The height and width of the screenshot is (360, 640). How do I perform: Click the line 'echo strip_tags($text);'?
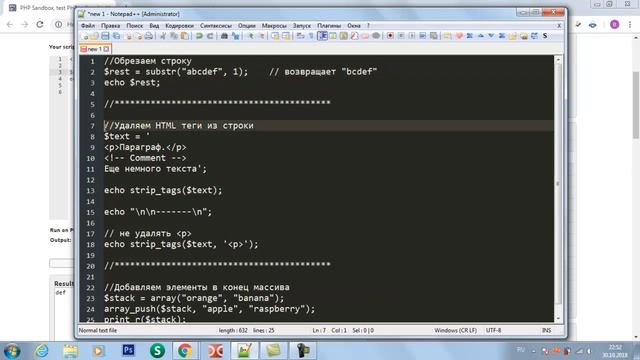click(163, 191)
